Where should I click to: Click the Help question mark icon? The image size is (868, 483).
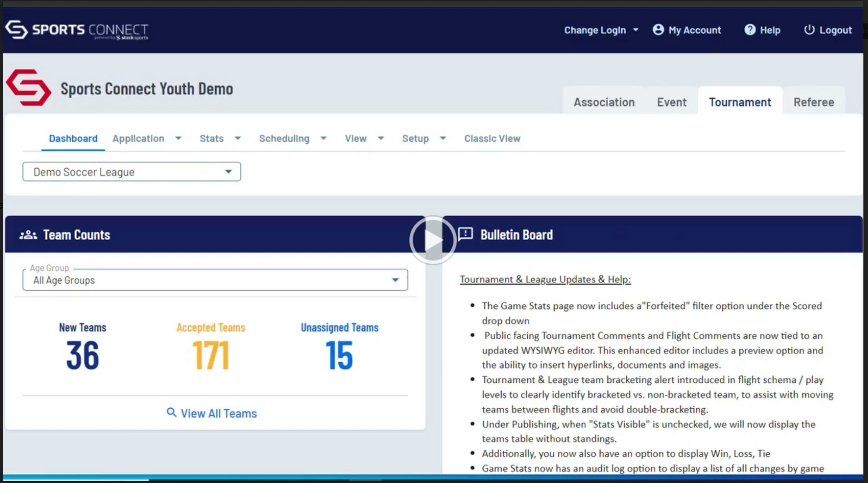(750, 30)
